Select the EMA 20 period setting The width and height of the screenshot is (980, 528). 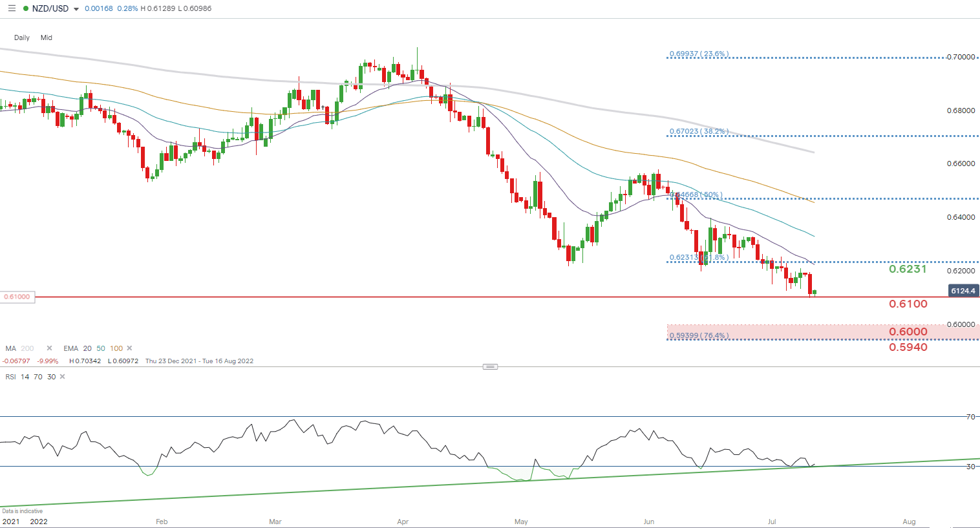pos(87,348)
